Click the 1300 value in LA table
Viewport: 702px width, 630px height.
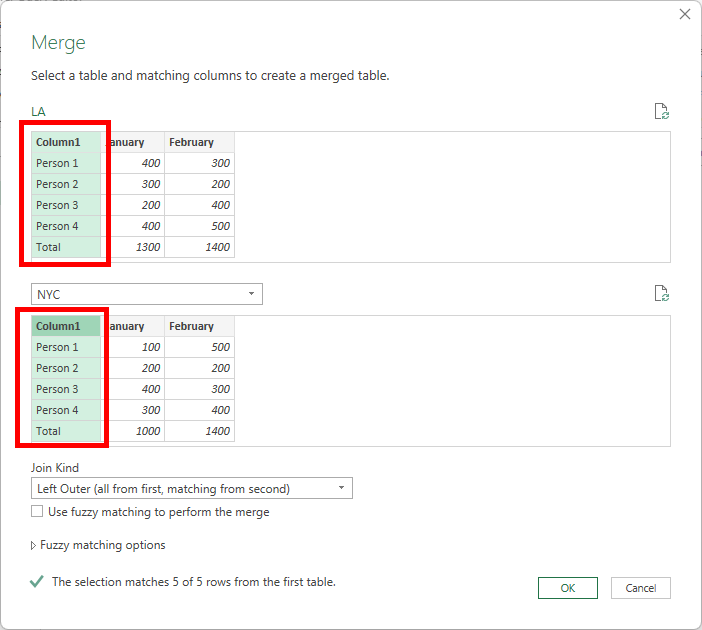(141, 247)
